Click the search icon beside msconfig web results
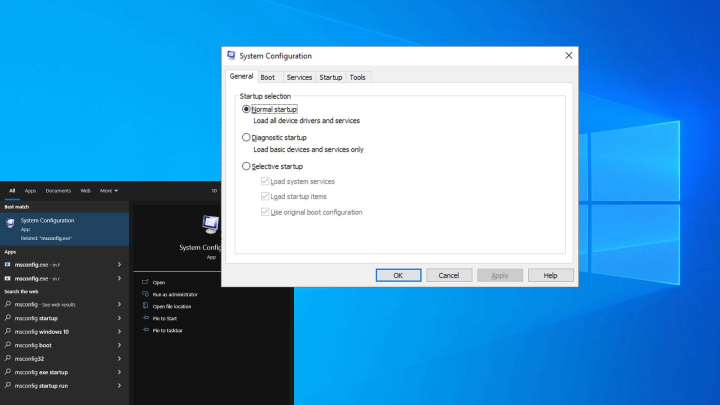 (x=8, y=304)
